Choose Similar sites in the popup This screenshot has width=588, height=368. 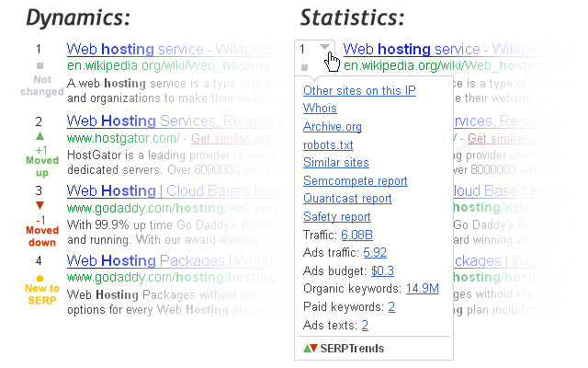(x=329, y=163)
